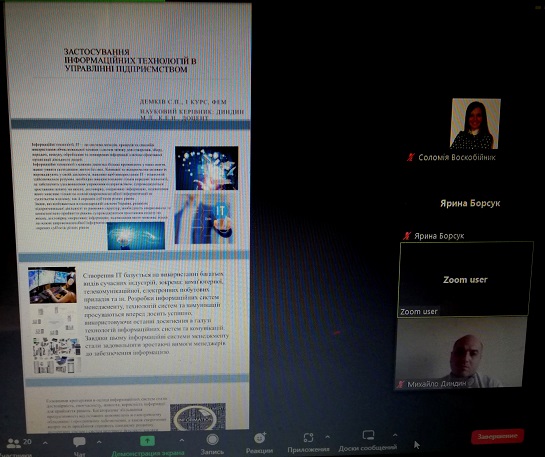The image size is (545, 457).
Task: Open the Participants panel icon
Action: click(14, 443)
